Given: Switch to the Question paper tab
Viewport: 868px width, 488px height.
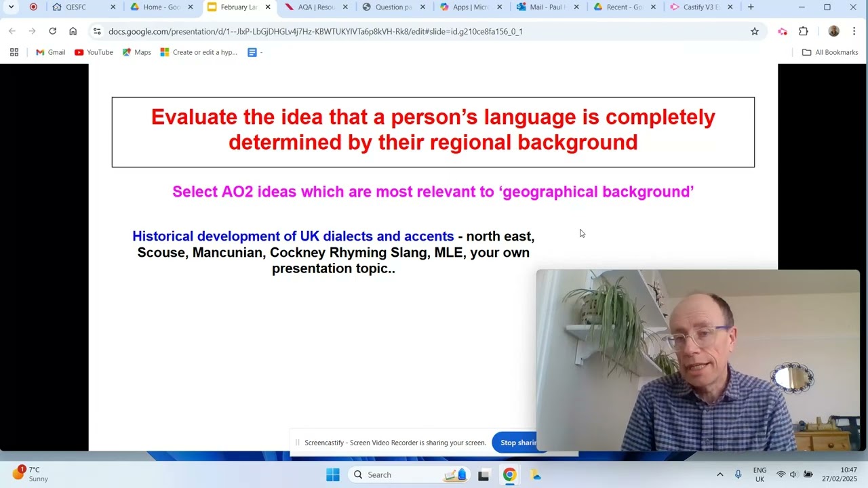Looking at the screenshot, I should click(393, 7).
